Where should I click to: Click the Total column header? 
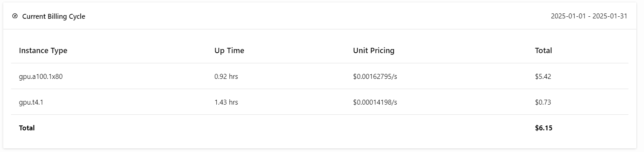point(544,51)
